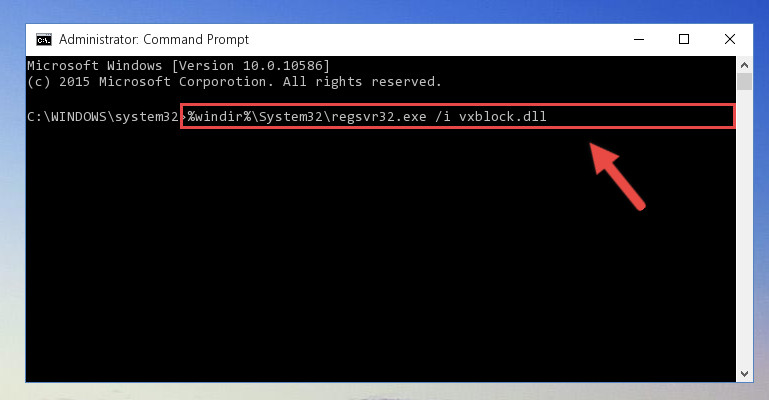The width and height of the screenshot is (769, 400).
Task: Click the red arrow annotation
Action: click(617, 176)
